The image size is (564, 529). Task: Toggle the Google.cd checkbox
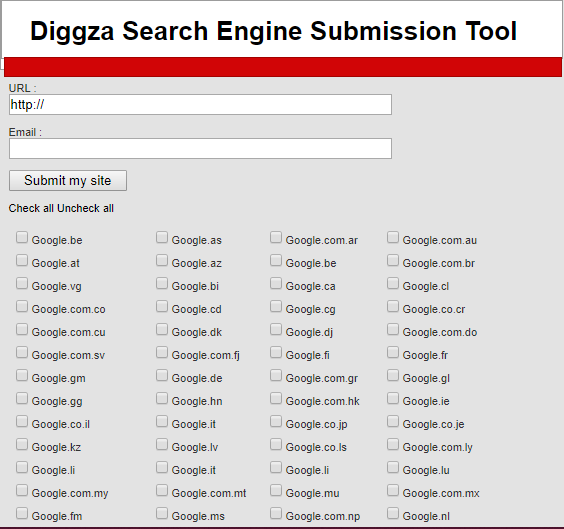162,306
